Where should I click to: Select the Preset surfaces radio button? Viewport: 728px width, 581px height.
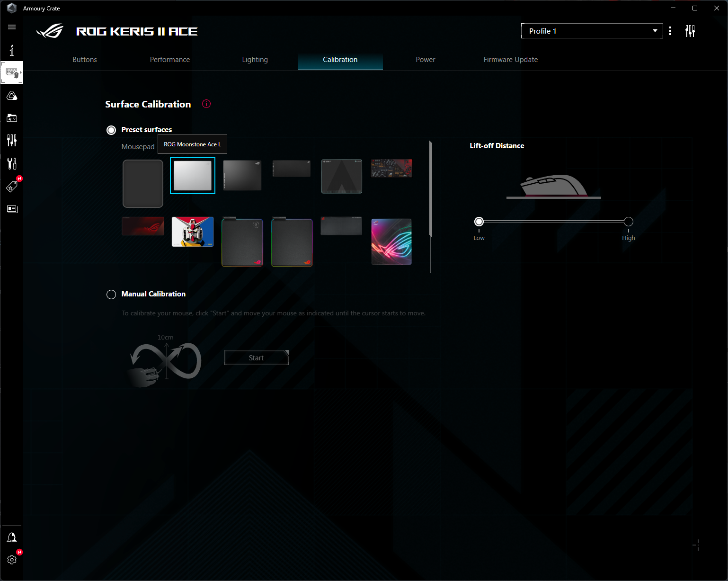pyautogui.click(x=111, y=130)
